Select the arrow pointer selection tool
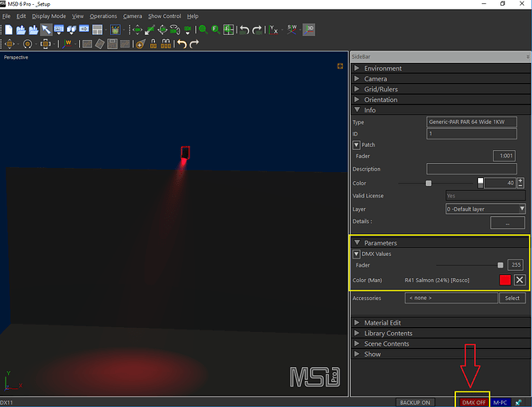The width and height of the screenshot is (532, 407). (46, 30)
